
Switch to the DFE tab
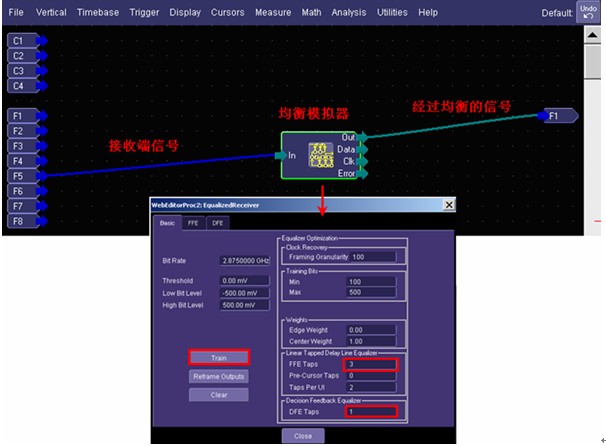pos(217,223)
